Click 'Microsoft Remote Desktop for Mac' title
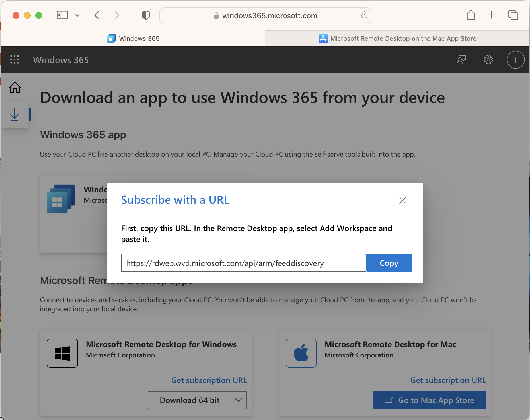 click(x=390, y=344)
